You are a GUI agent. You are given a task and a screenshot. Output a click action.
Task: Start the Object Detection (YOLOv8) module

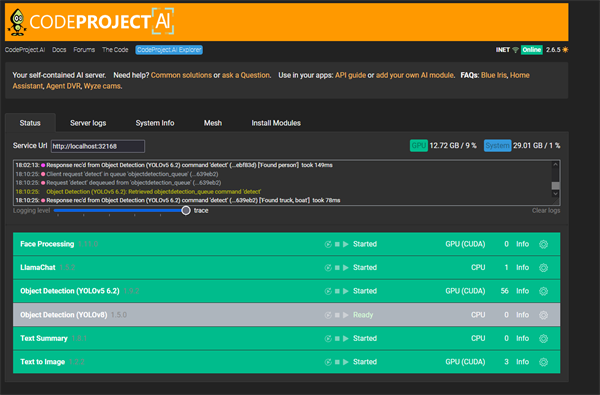click(x=346, y=315)
